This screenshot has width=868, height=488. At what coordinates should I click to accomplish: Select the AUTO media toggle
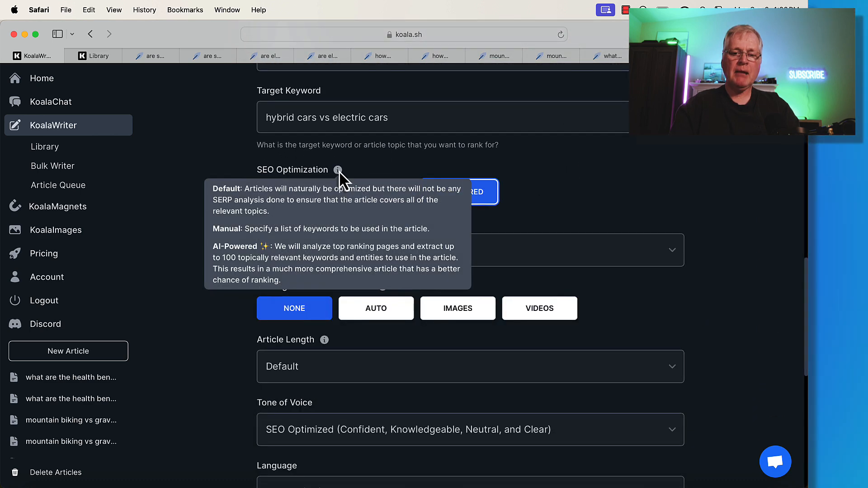pos(376,308)
